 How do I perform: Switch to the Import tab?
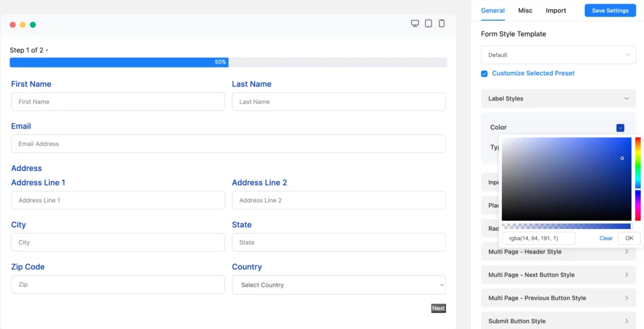coord(556,11)
